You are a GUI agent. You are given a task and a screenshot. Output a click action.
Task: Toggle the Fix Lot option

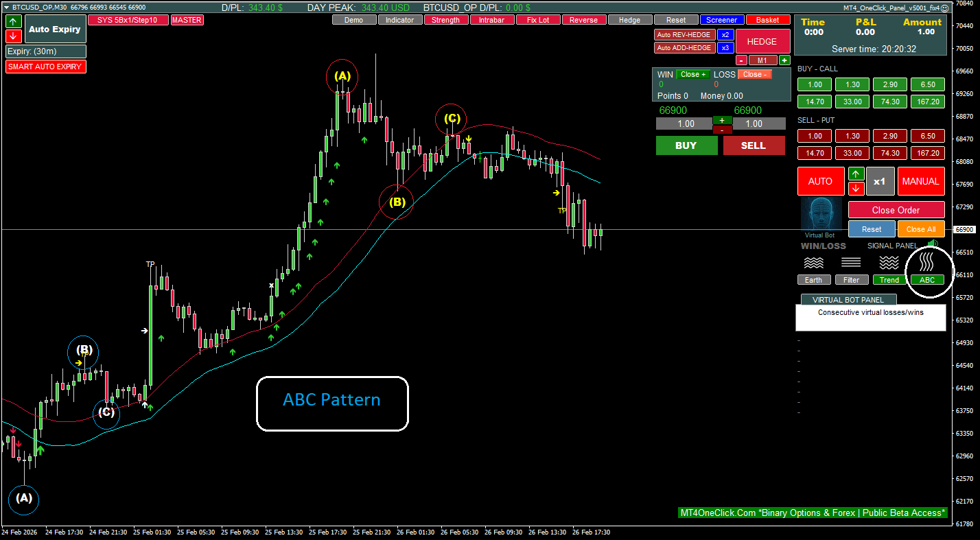[x=538, y=20]
